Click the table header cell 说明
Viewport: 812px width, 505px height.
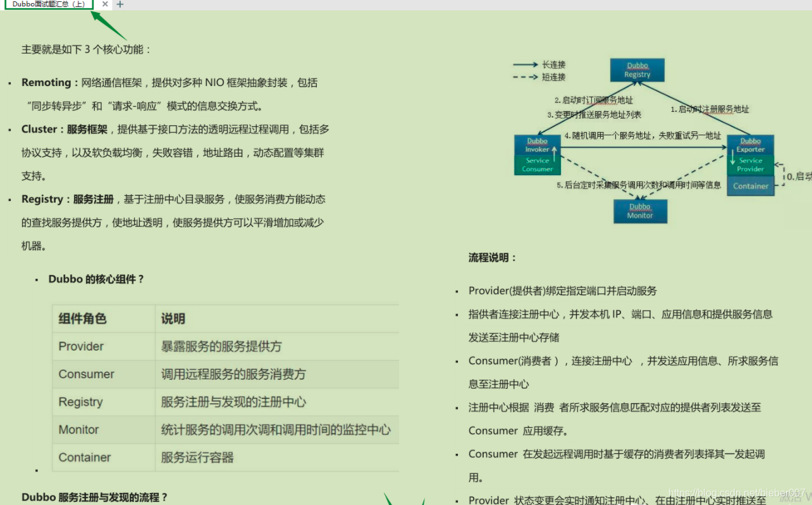click(x=277, y=319)
